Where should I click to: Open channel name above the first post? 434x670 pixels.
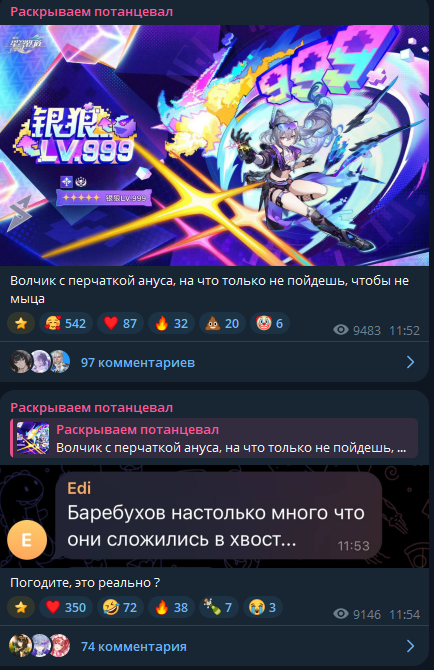click(x=91, y=12)
